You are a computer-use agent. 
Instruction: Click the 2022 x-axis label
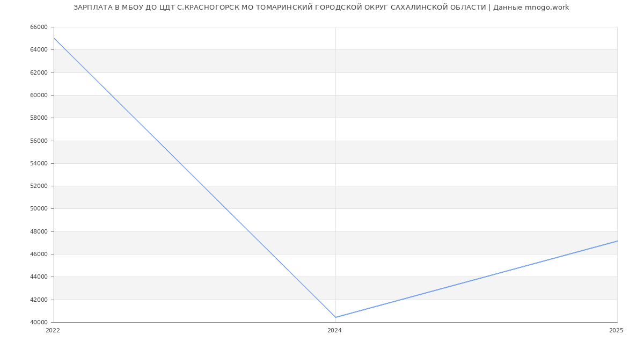53,331
